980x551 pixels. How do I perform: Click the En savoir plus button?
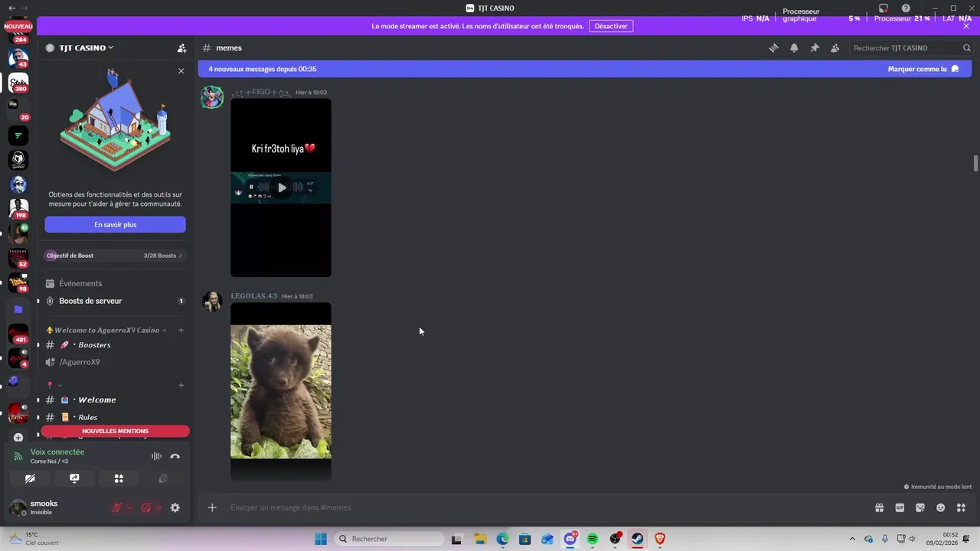click(x=115, y=224)
